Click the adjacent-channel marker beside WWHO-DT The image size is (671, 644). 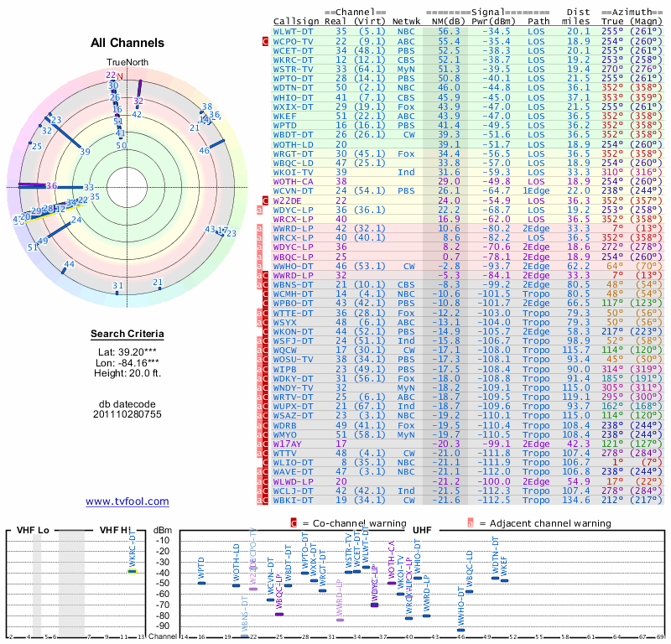click(259, 266)
